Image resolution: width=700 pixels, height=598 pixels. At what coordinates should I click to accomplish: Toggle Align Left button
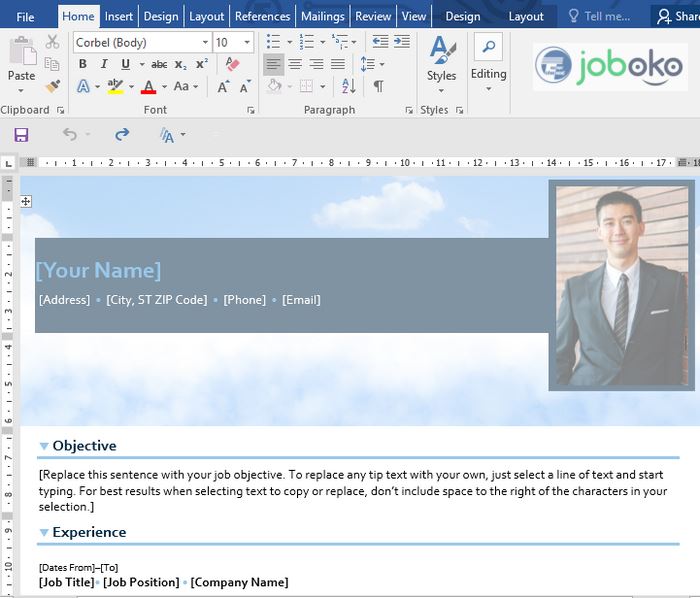pyautogui.click(x=273, y=64)
